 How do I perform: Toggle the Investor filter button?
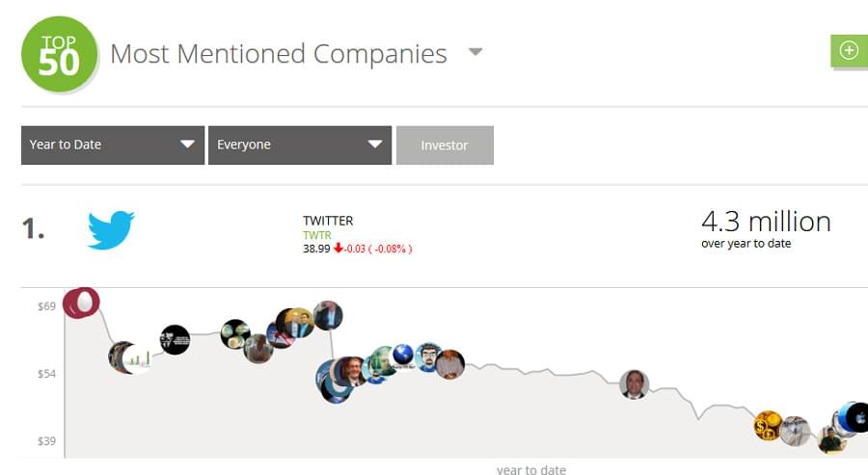[x=445, y=145]
